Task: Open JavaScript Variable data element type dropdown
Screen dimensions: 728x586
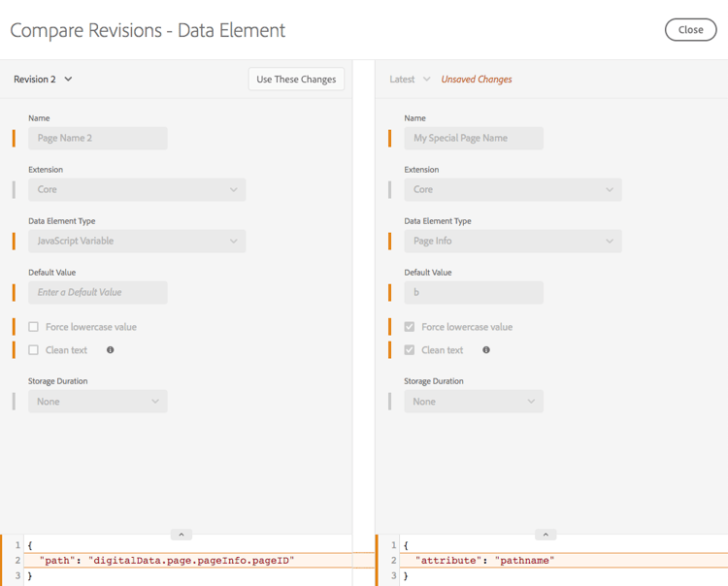Action: [x=137, y=242]
